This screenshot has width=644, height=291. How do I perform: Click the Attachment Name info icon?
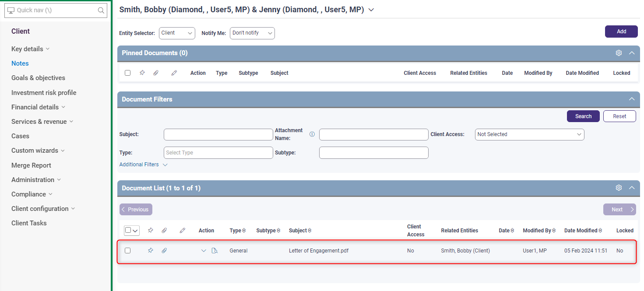312,134
